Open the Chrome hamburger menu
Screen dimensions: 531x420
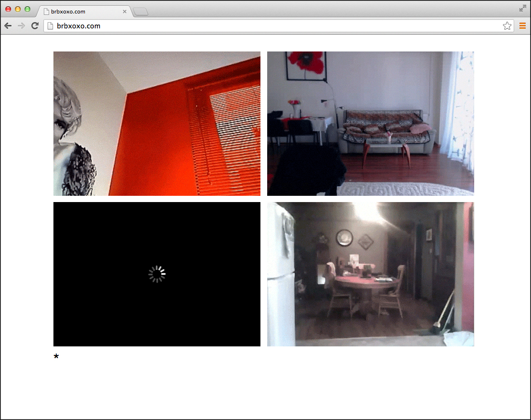click(522, 26)
